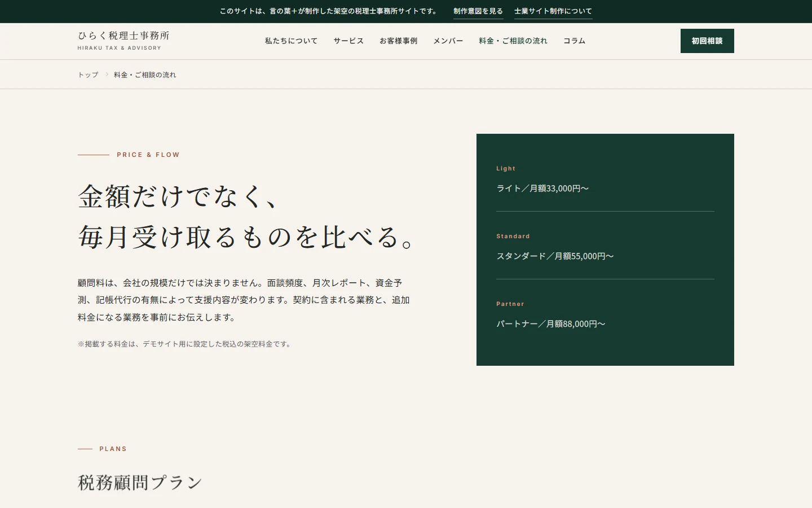Click the 料金・ご相談の流れ breadcrumb entry

point(145,75)
